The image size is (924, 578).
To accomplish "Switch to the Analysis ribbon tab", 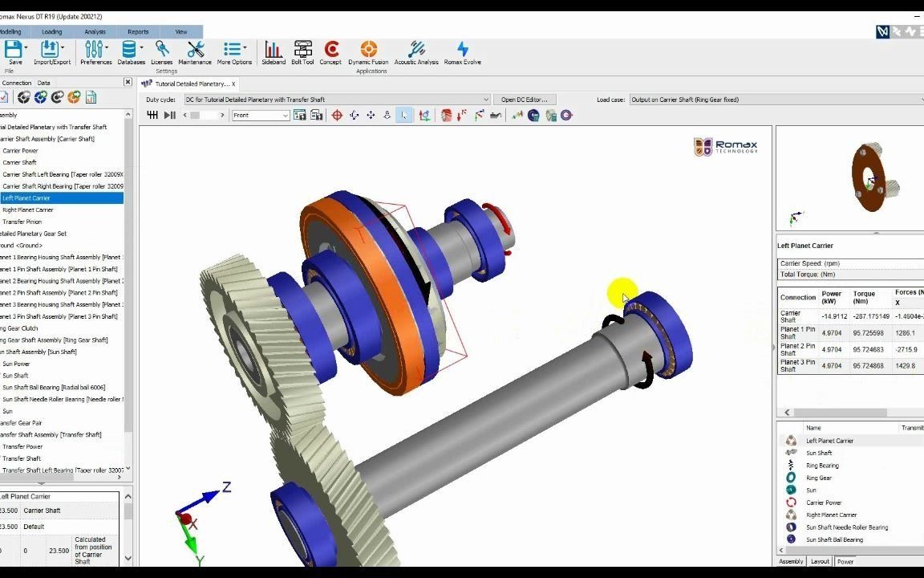I will click(95, 32).
